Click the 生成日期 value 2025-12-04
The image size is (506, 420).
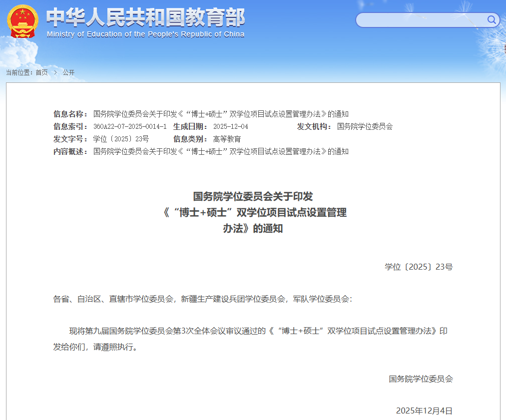pos(230,126)
